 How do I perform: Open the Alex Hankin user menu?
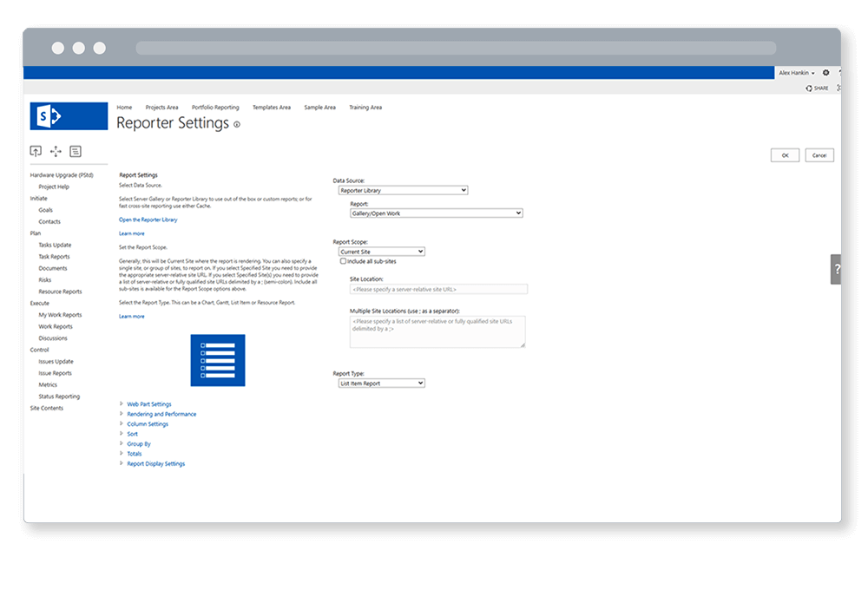tap(796, 73)
